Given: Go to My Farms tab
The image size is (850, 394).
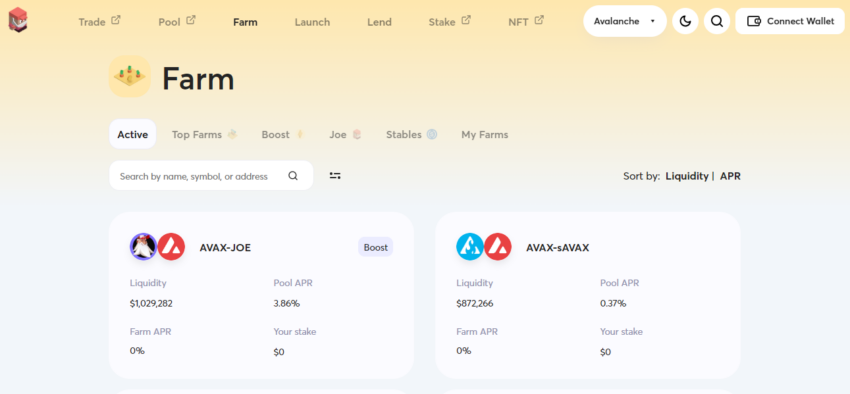Looking at the screenshot, I should [x=485, y=134].
